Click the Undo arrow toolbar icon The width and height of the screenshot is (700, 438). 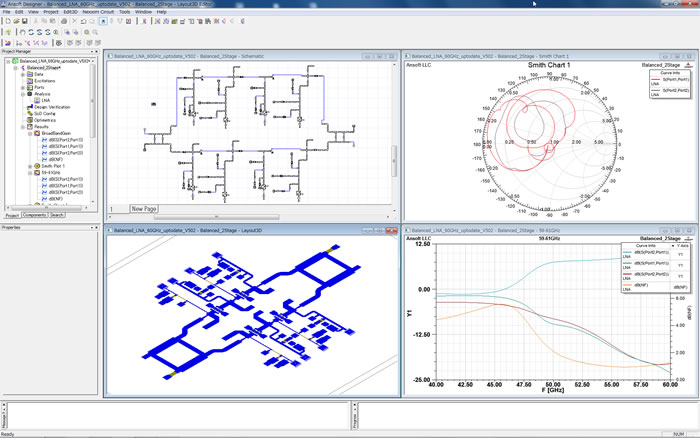pyautogui.click(x=83, y=21)
